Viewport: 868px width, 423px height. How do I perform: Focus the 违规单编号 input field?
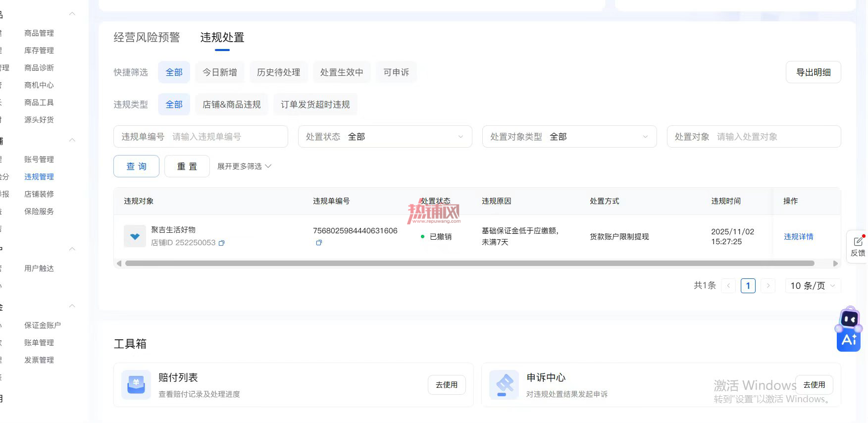[x=201, y=137]
